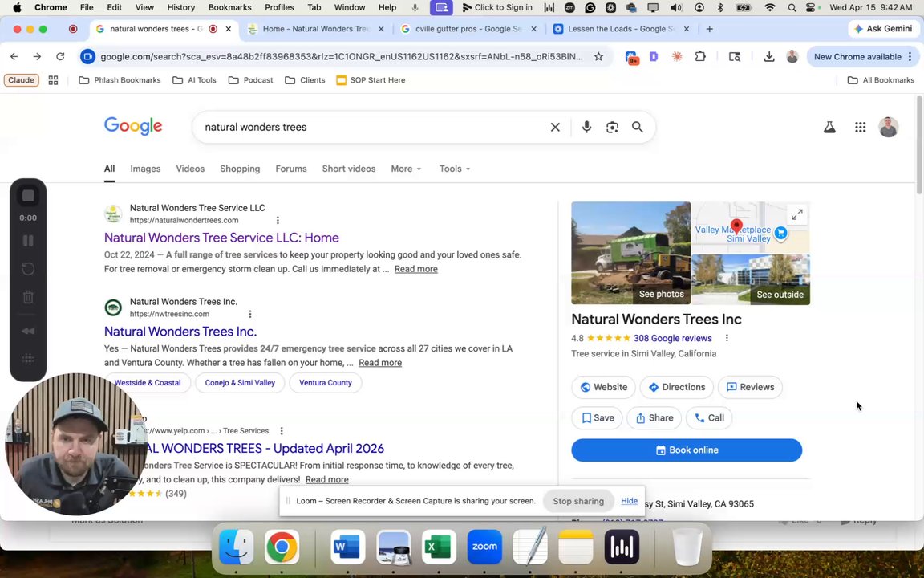Switch to the Shopping results tab
The width and height of the screenshot is (924, 578).
(x=240, y=169)
